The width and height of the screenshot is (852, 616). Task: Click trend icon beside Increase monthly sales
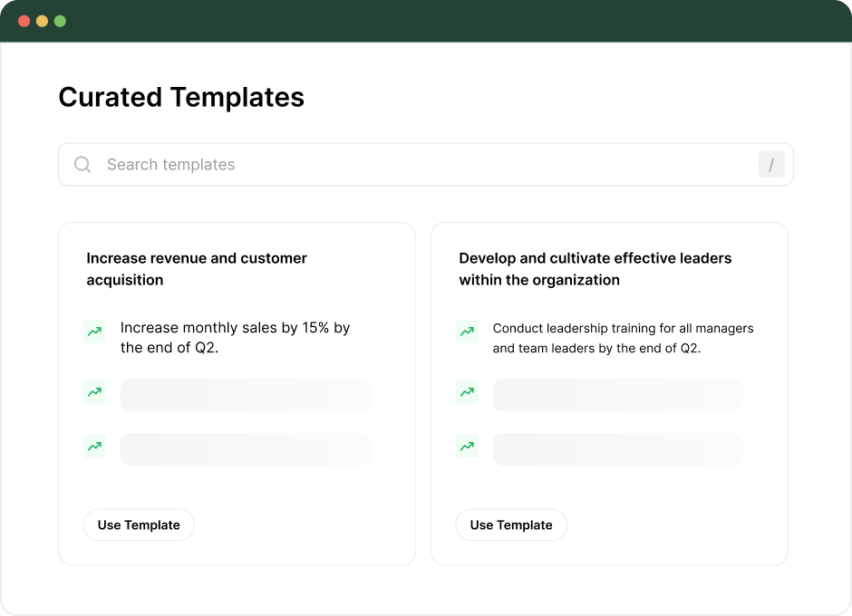coord(94,332)
